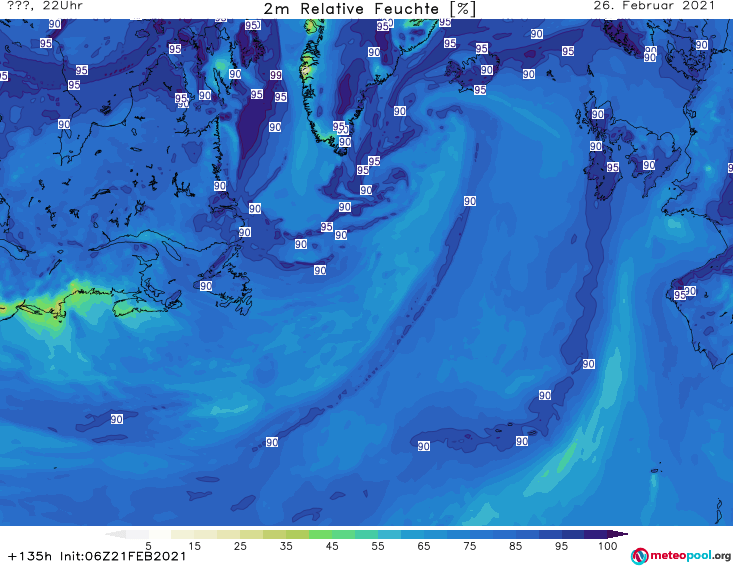
Task: Click the darkest purple colorbar segment at 100
Action: pos(596,534)
